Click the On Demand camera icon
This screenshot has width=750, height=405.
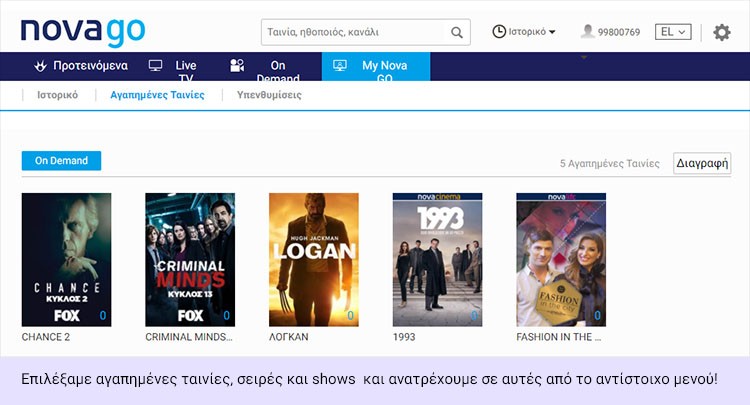237,66
